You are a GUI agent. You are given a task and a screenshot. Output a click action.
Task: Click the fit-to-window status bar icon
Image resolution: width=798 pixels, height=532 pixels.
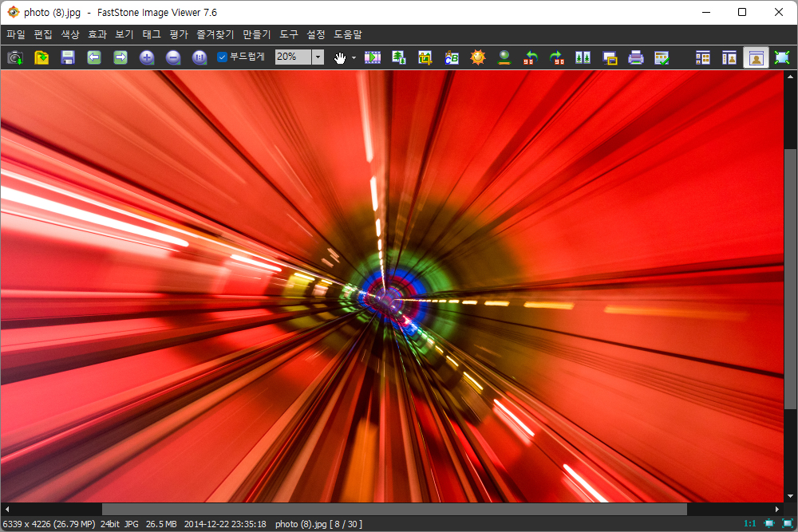coord(769,523)
